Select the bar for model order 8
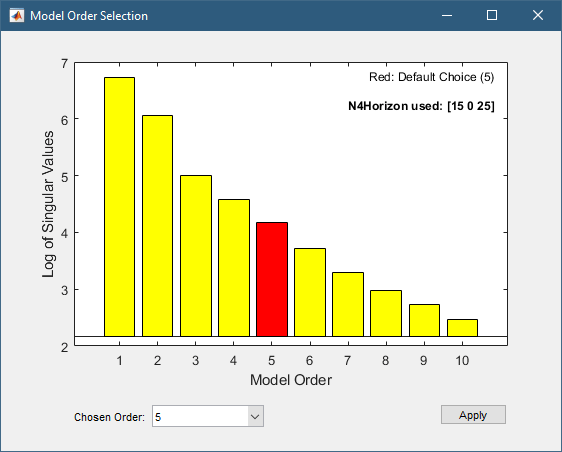This screenshot has width=562, height=452. point(386,313)
